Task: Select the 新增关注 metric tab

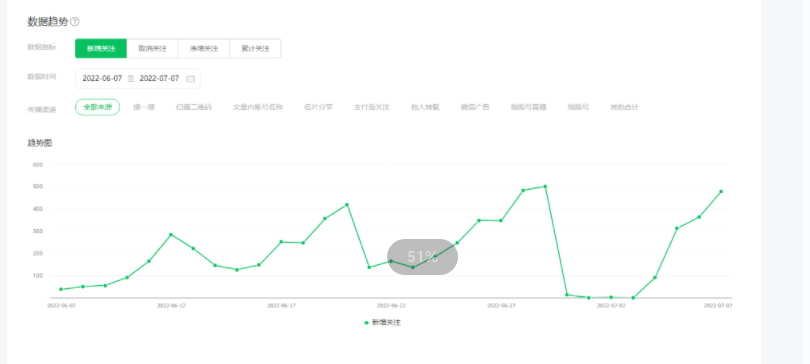Action: tap(101, 49)
